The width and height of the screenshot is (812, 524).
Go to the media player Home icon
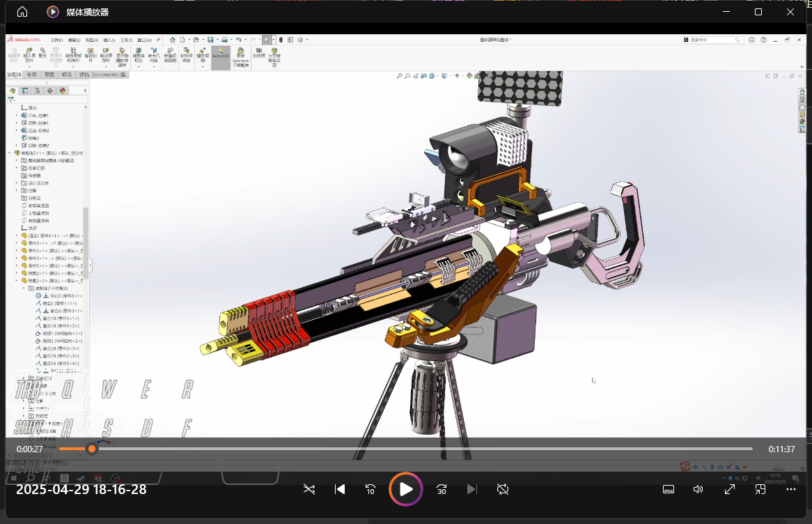pos(22,12)
